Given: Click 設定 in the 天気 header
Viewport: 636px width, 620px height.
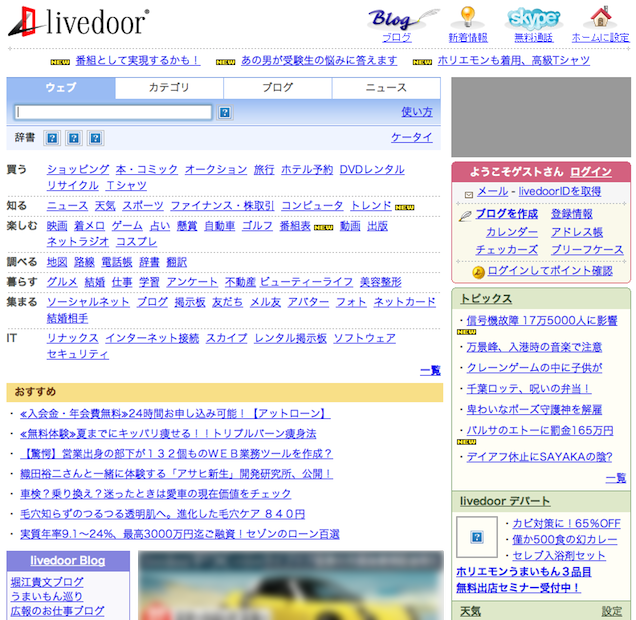Looking at the screenshot, I should coord(612,611).
